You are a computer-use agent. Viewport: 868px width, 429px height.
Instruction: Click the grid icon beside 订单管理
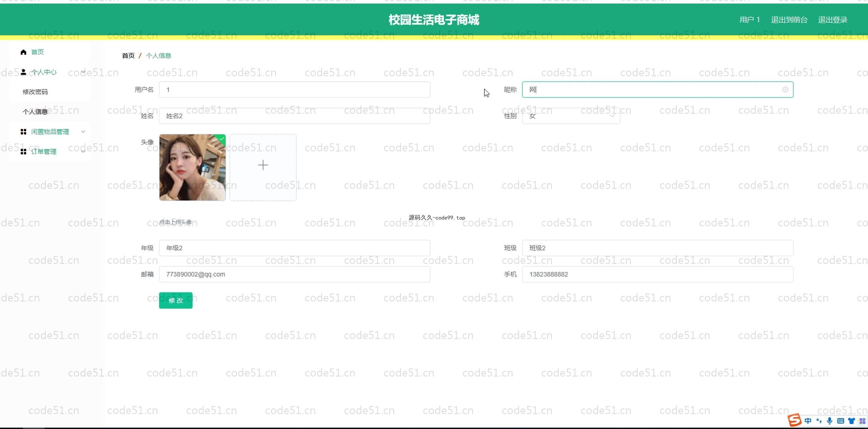coord(23,151)
